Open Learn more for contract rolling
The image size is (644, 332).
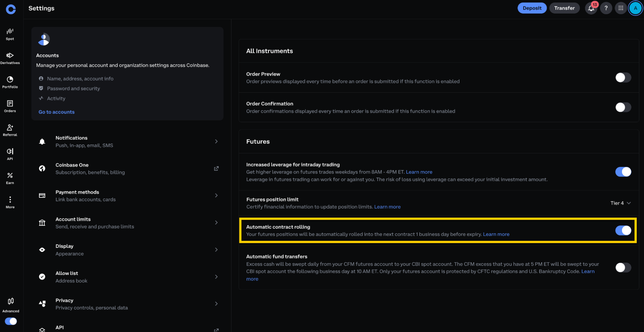(496, 234)
